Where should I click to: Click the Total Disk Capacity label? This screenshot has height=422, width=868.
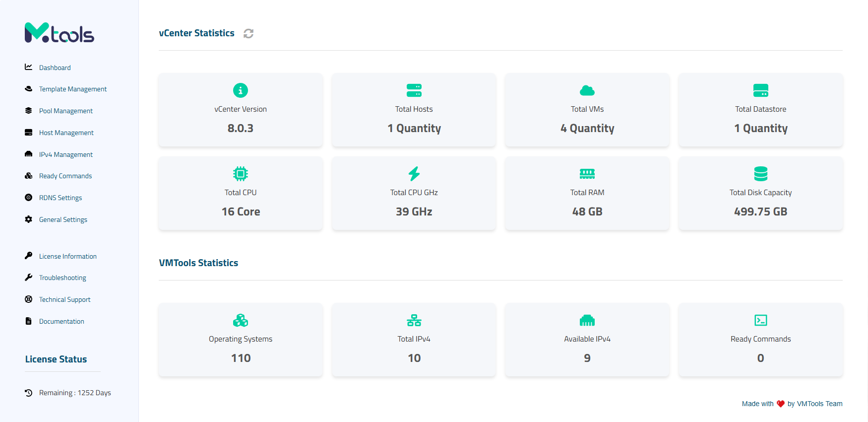point(761,193)
